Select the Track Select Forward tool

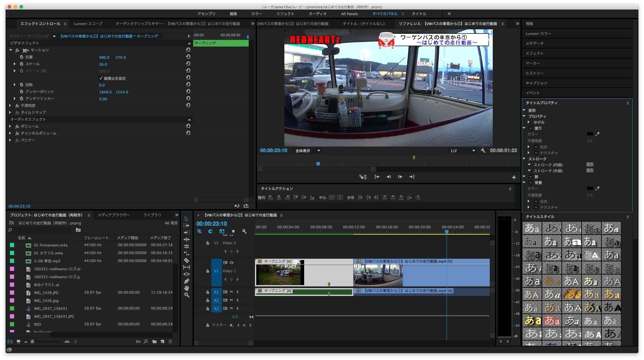[x=187, y=226]
